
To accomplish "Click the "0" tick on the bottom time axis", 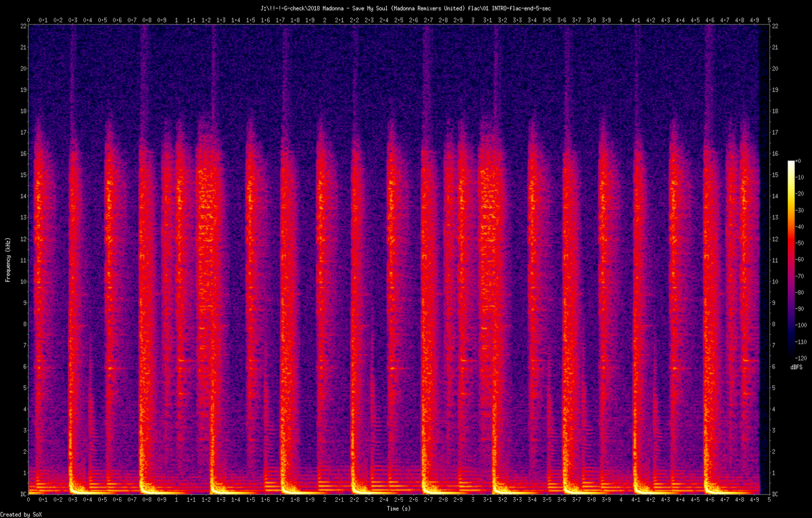I will 28,501.
